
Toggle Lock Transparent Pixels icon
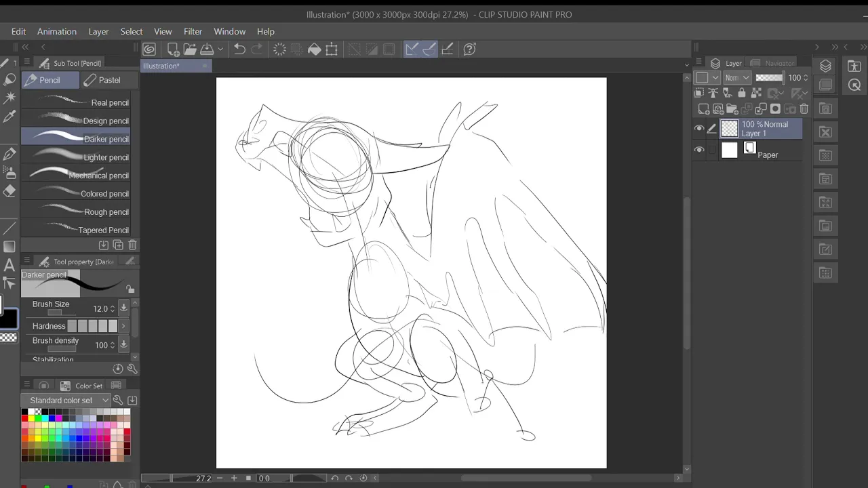(x=755, y=93)
